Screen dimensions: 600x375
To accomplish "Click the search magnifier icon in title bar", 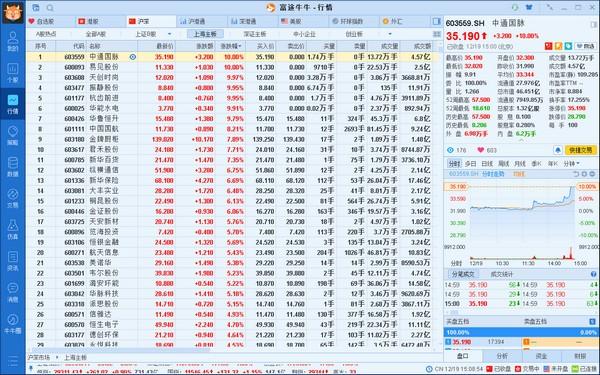I will pos(50,8).
